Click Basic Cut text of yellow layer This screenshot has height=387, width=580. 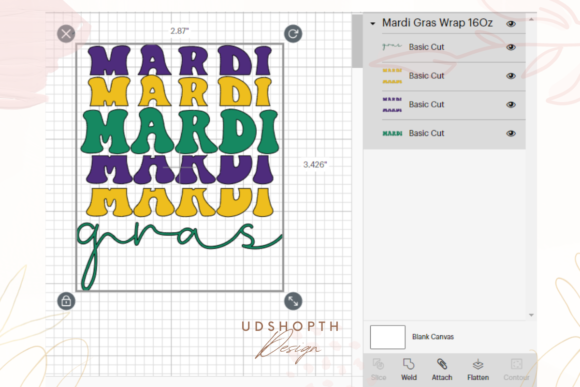[426, 76]
